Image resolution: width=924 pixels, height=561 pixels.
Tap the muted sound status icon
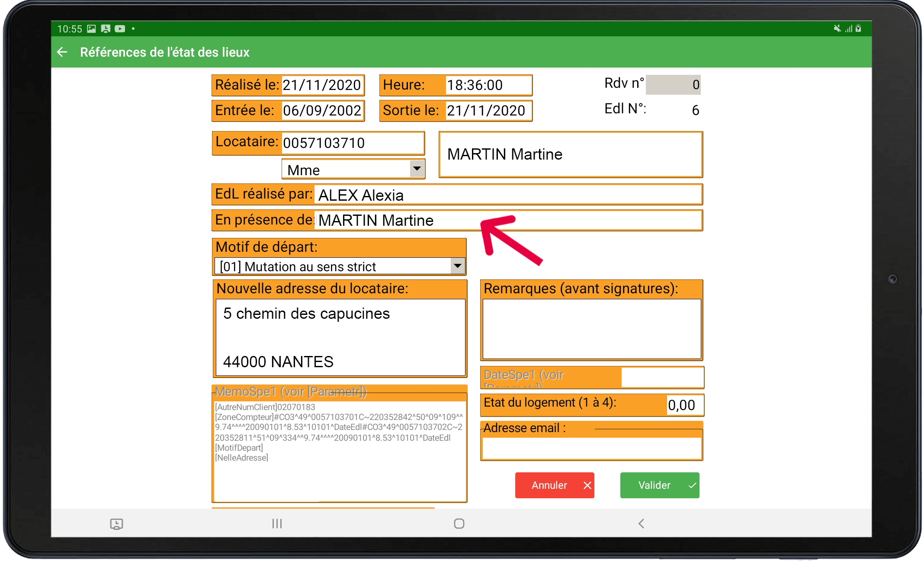click(x=837, y=29)
